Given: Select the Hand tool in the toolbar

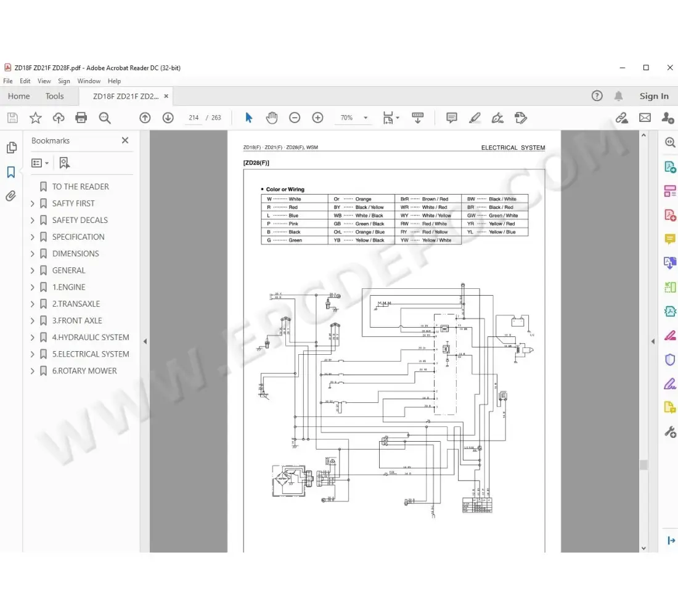Looking at the screenshot, I should pos(271,118).
